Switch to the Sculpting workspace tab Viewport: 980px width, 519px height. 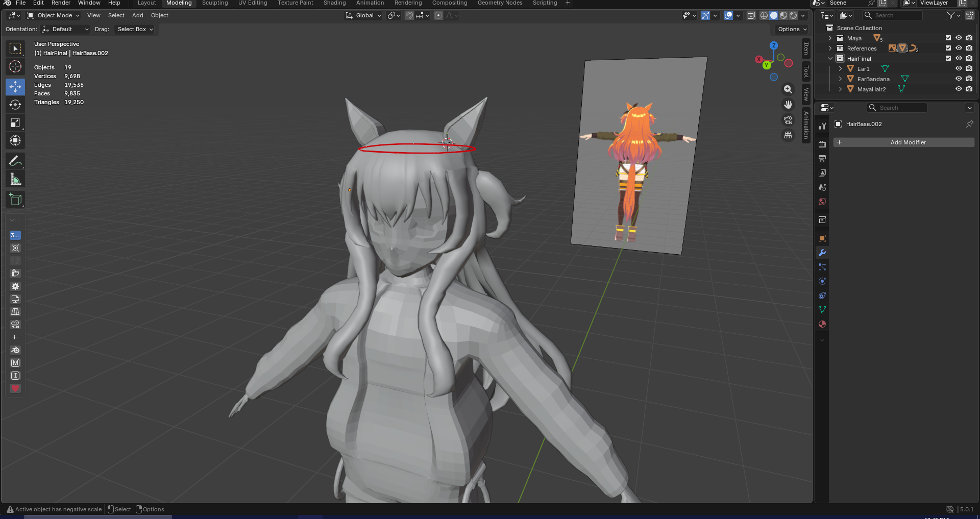coord(215,3)
